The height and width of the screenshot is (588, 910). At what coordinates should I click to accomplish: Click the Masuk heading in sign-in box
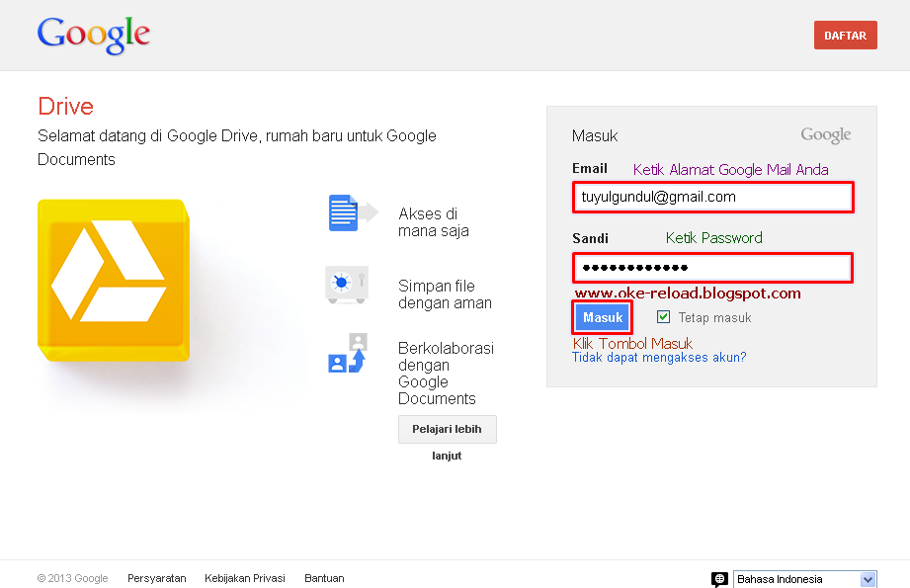(x=595, y=135)
